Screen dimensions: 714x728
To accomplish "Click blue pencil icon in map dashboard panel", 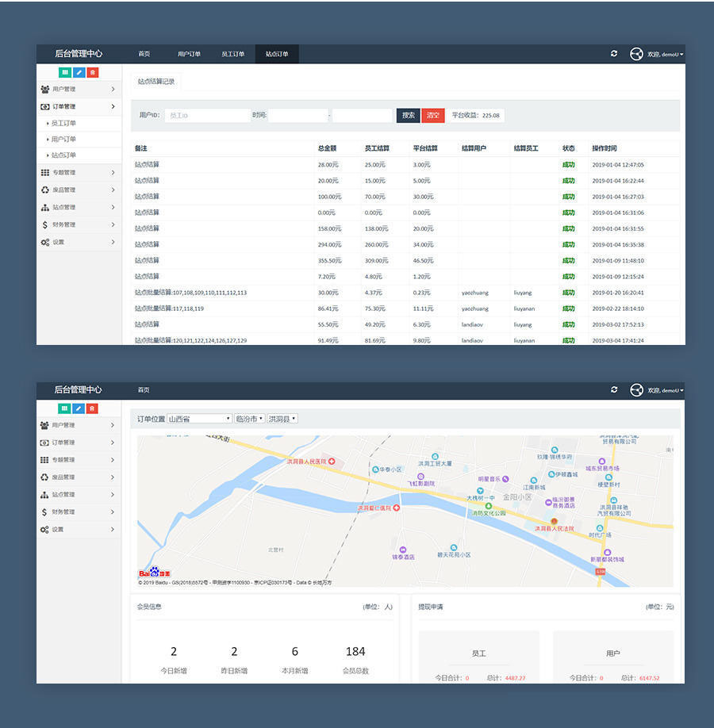I will coord(79,408).
